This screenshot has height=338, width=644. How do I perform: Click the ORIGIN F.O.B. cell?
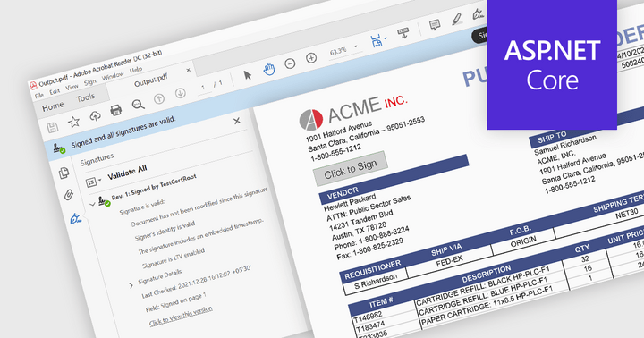tap(523, 241)
